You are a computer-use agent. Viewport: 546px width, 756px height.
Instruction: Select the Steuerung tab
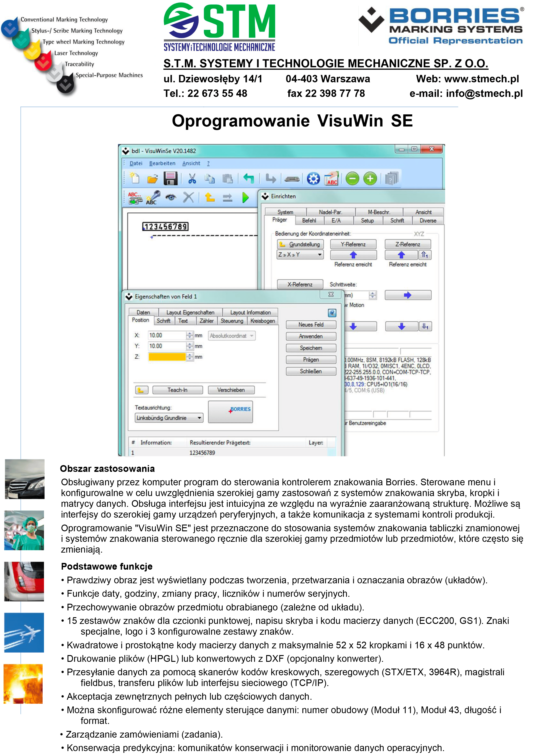pyautogui.click(x=232, y=321)
